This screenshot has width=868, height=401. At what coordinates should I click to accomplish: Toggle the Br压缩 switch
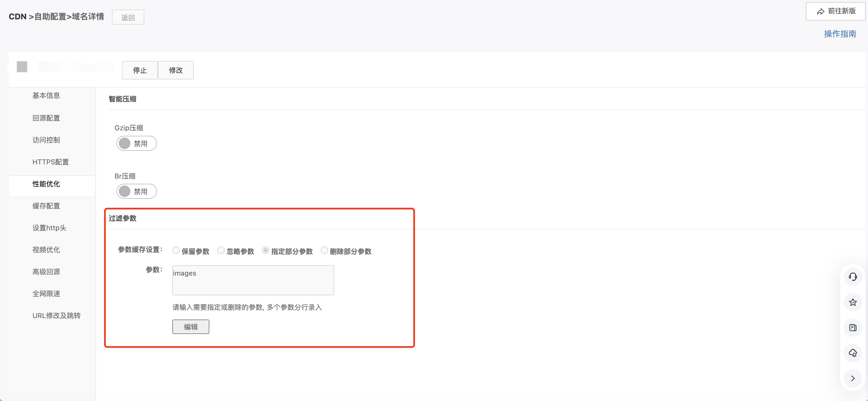[x=136, y=191]
